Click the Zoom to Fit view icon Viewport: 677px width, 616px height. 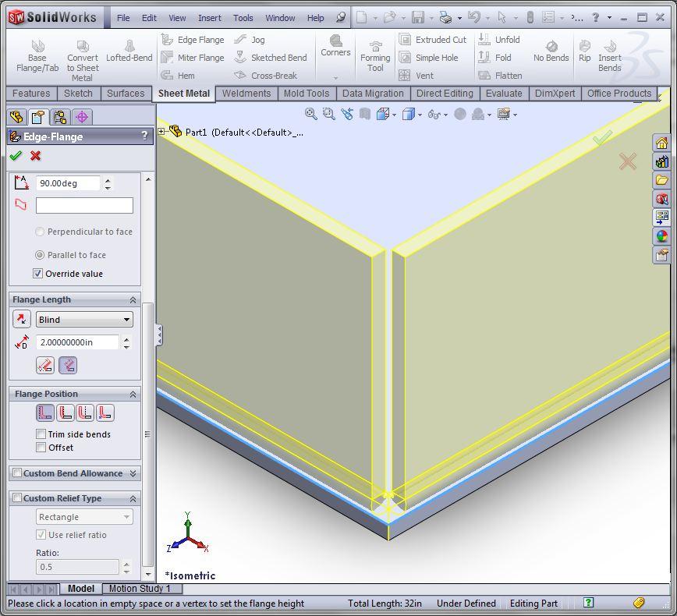310,114
